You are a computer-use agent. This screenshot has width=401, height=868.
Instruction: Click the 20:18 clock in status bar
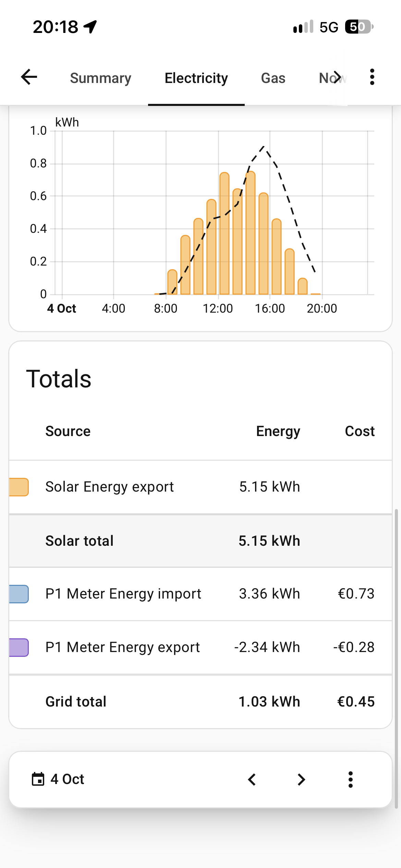pyautogui.click(x=56, y=27)
